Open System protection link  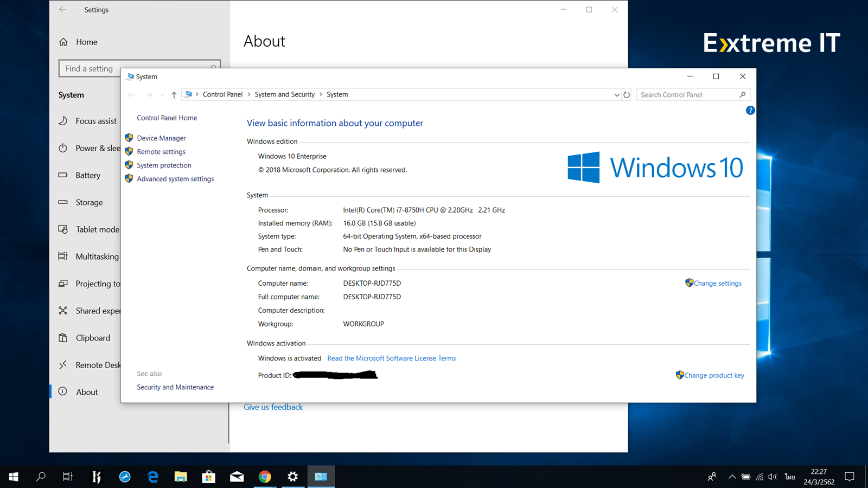[164, 165]
